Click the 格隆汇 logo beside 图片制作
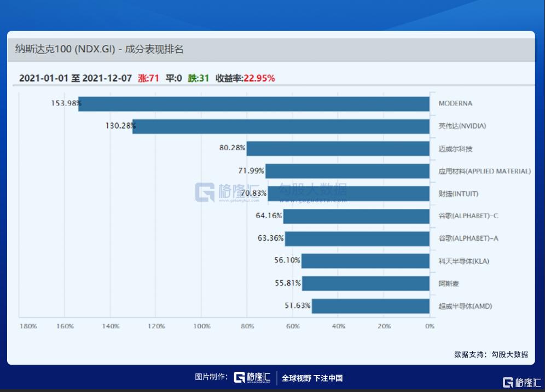This screenshot has height=392, width=545. click(x=252, y=377)
